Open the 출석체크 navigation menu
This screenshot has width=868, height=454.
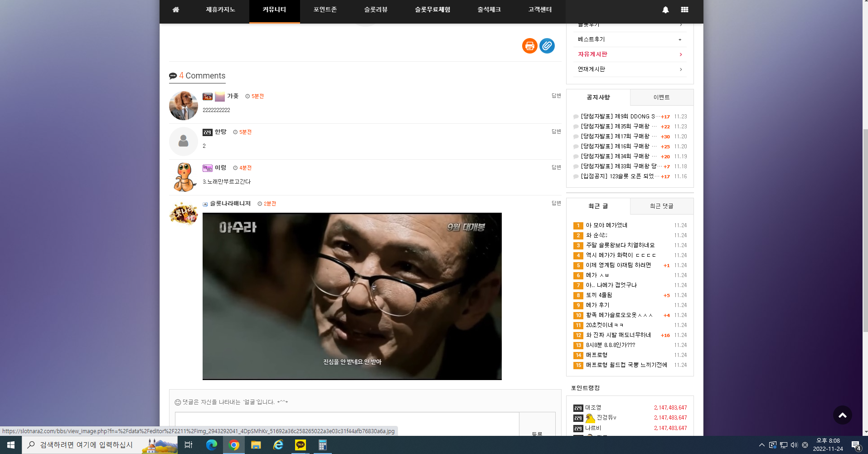tap(489, 10)
